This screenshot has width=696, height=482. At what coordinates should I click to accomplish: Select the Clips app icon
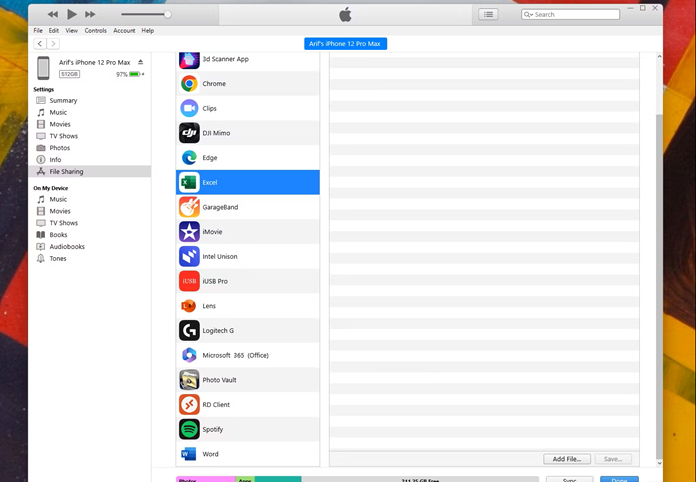[189, 108]
